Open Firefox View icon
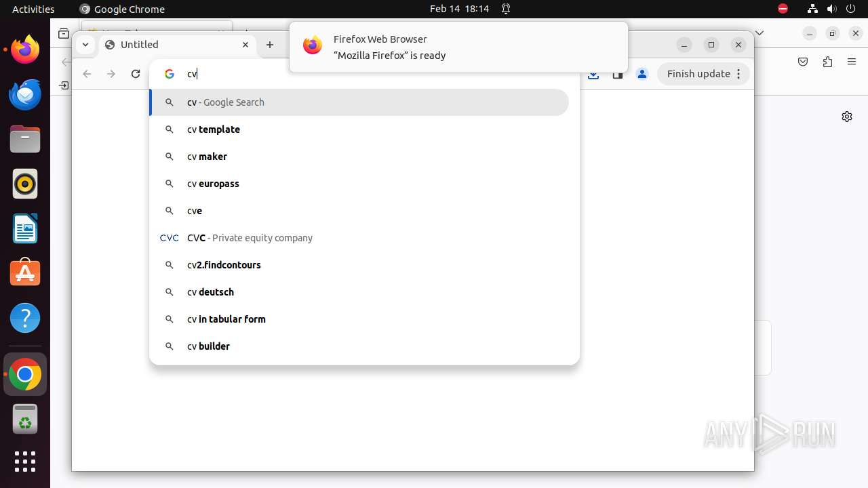 (x=63, y=33)
